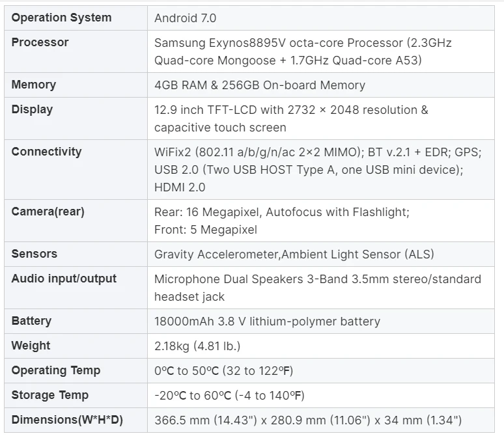Select the Memory row label
504x438 pixels.
[34, 85]
